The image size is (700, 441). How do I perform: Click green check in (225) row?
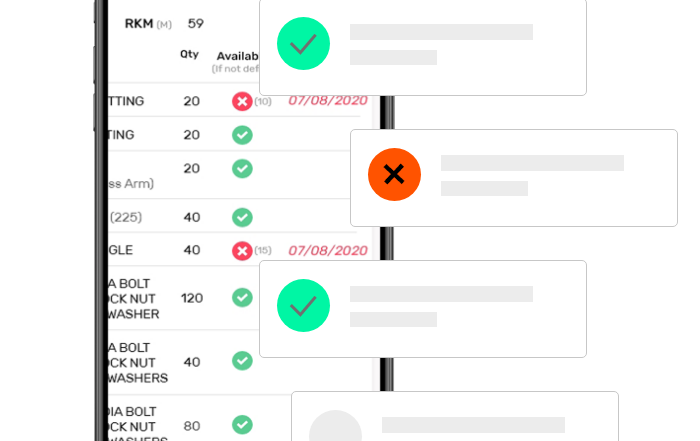(242, 217)
